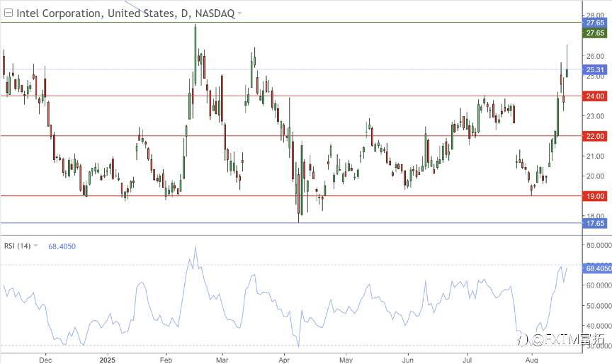612x364 pixels.
Task: Select the red 24.00 level label
Action: [x=595, y=96]
